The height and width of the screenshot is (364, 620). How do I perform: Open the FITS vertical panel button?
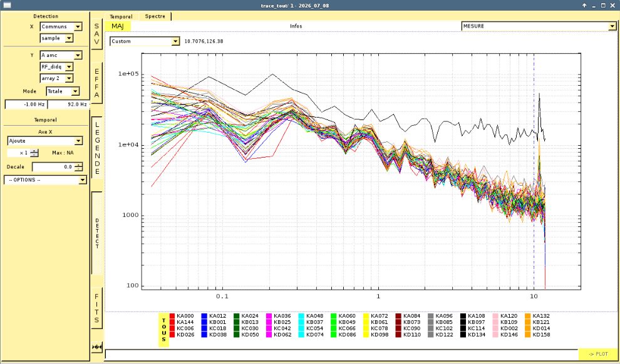(x=97, y=308)
